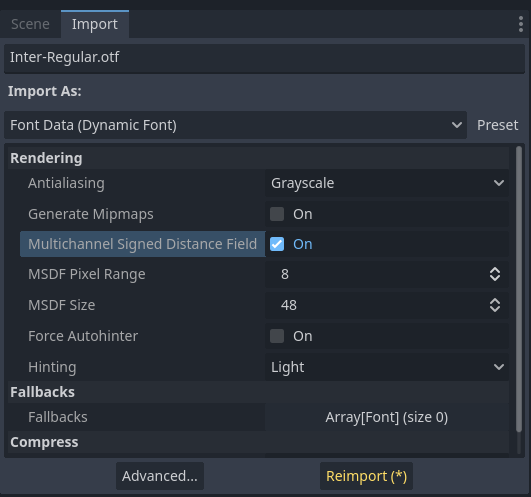Screen dimensions: 531x497
Task: Open the Advanced... import settings
Action: click(x=160, y=476)
